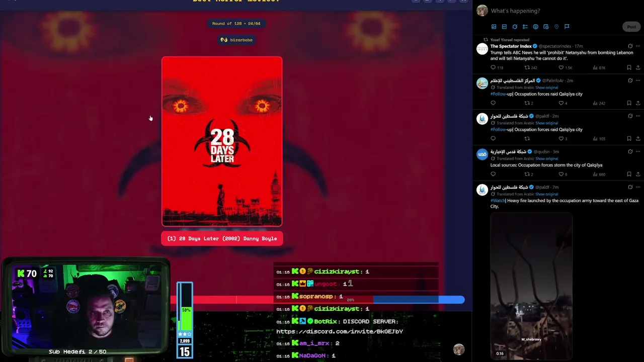Open more options on @paldf 2m tweet
The width and height of the screenshot is (644, 362).
click(638, 116)
